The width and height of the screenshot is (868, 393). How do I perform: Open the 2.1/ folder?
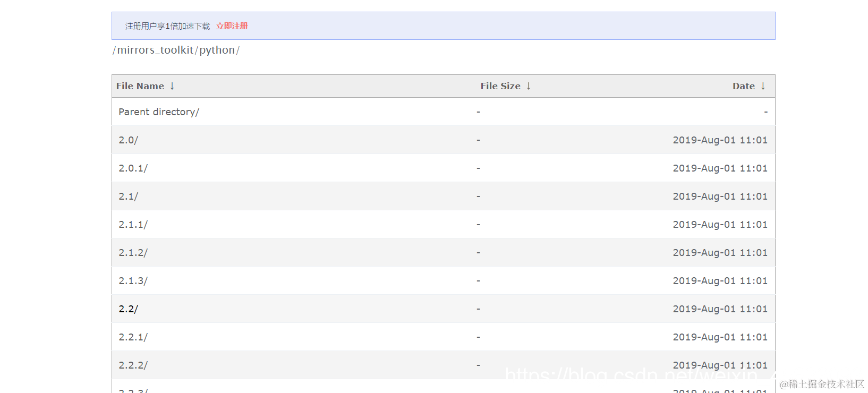(x=128, y=196)
